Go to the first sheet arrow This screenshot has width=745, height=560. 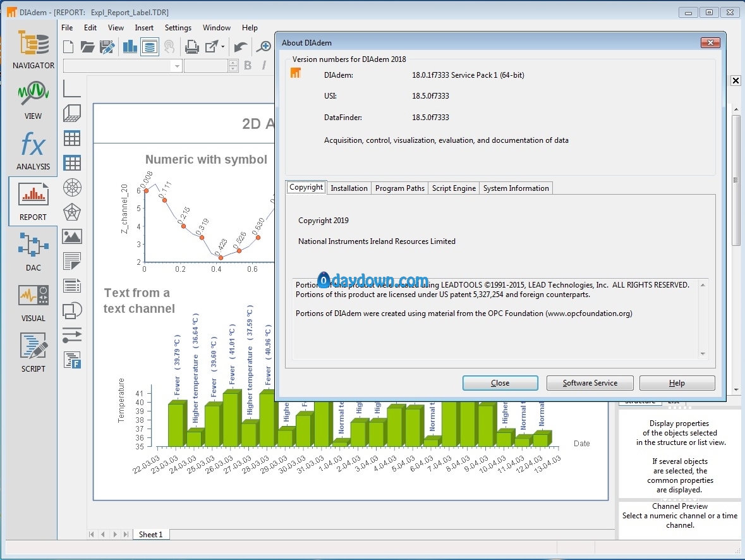point(92,534)
